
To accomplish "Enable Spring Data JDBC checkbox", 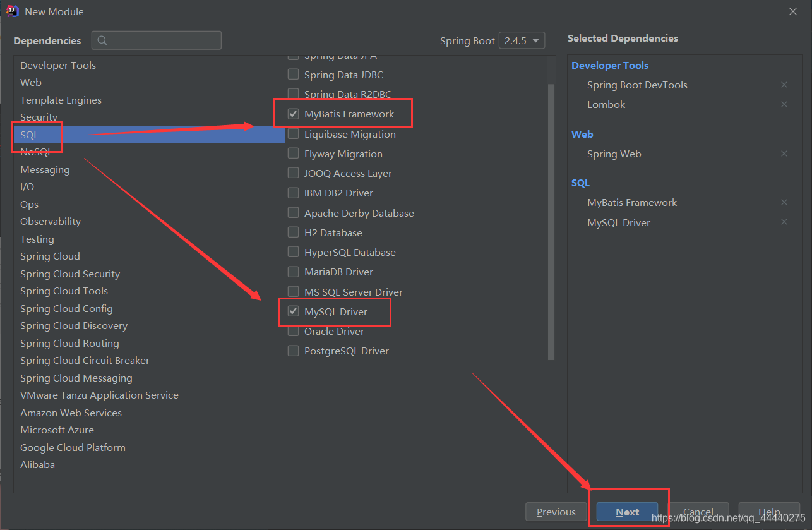I will click(x=293, y=75).
